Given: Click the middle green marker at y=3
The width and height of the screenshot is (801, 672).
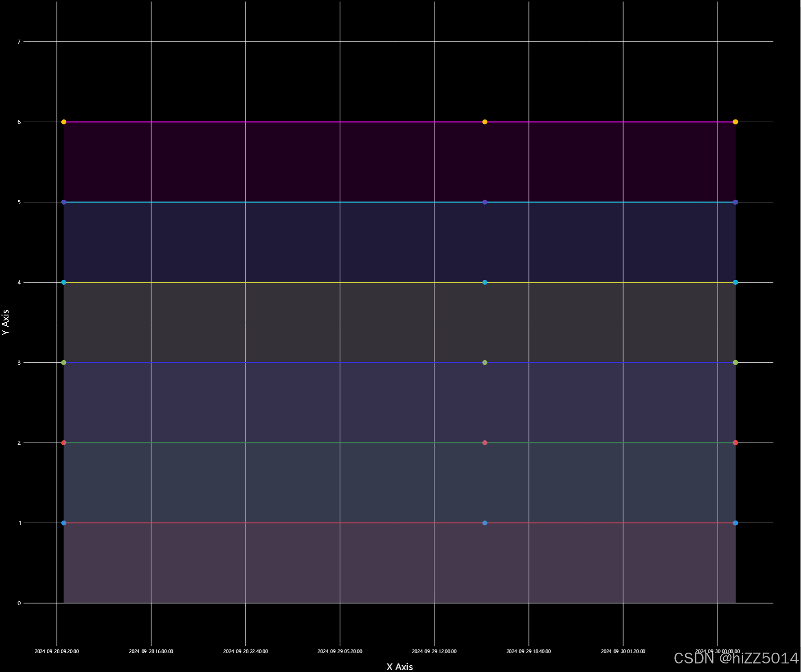Looking at the screenshot, I should tap(485, 363).
